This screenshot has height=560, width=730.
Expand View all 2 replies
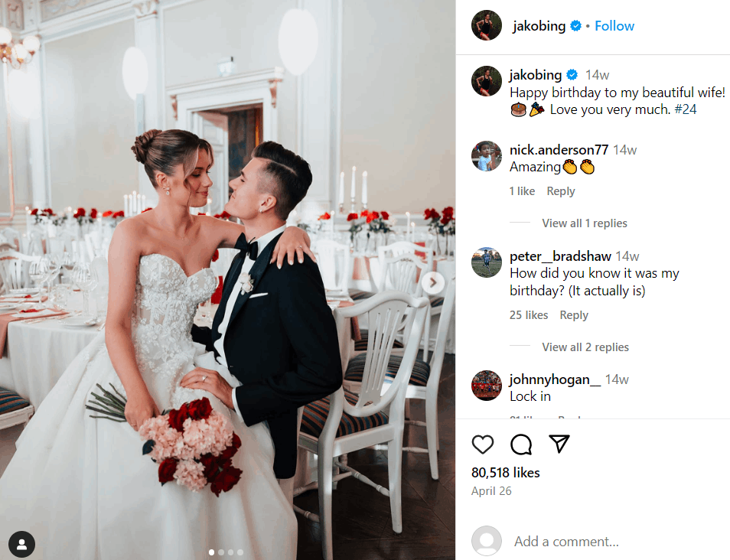click(x=585, y=347)
